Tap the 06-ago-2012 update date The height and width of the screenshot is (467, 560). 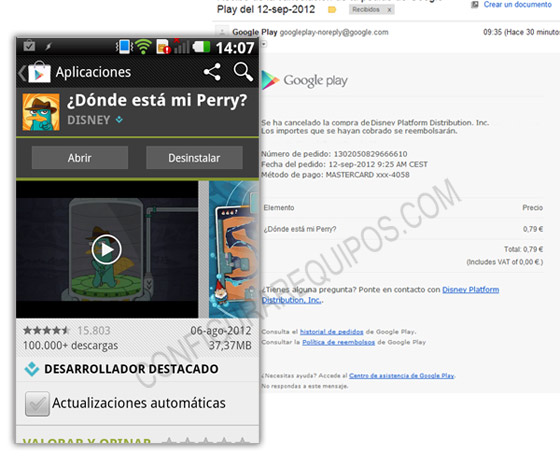pyautogui.click(x=221, y=331)
